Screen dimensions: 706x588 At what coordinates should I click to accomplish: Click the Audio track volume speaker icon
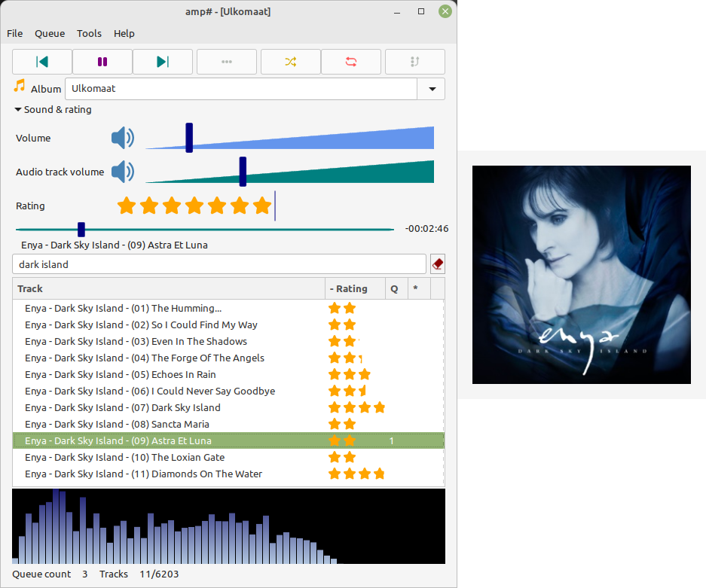pyautogui.click(x=123, y=172)
